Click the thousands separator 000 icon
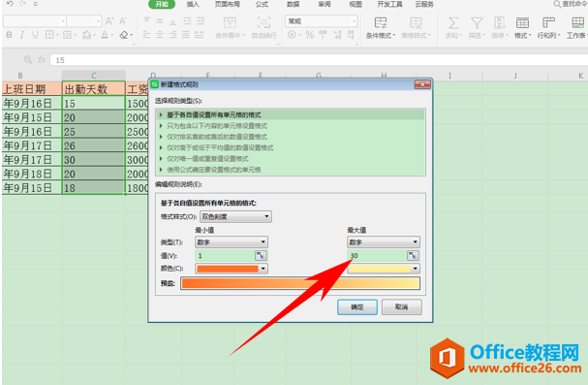The height and width of the screenshot is (385, 588). tap(323, 35)
